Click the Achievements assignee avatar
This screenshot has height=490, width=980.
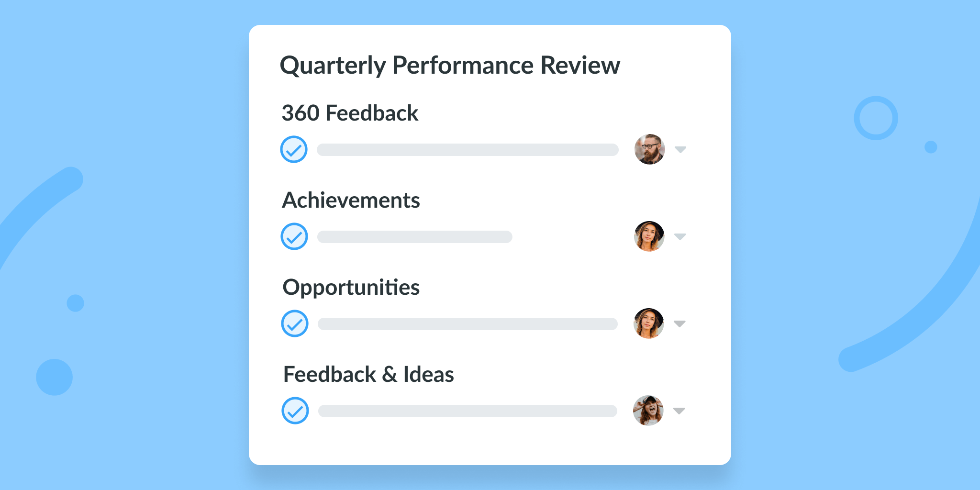[649, 236]
